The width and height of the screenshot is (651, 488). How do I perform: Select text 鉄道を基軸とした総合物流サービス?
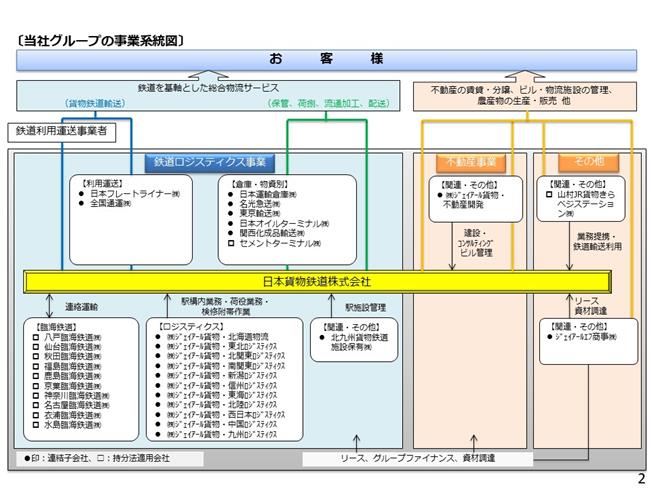pyautogui.click(x=208, y=88)
